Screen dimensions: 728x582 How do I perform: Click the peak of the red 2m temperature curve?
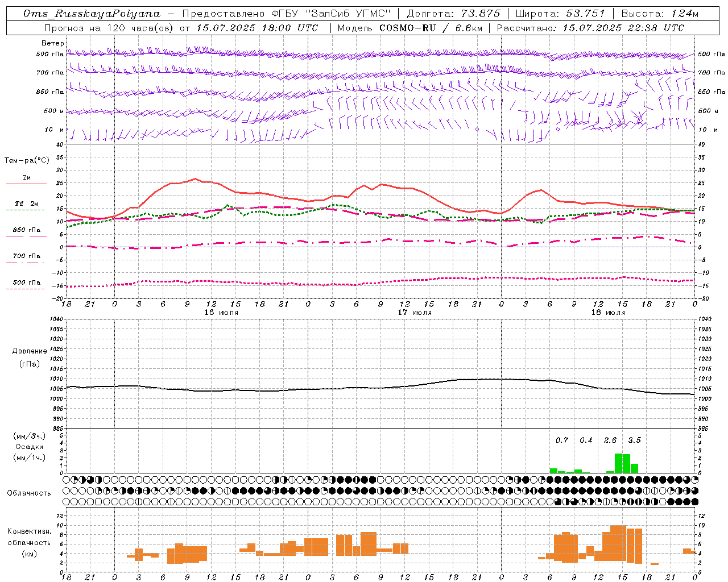pos(195,178)
